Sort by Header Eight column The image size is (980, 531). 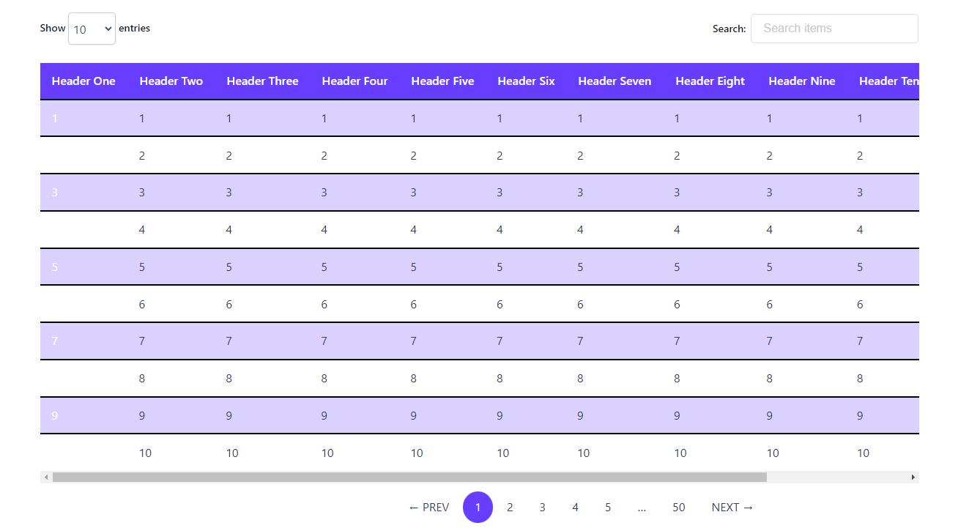pyautogui.click(x=710, y=81)
